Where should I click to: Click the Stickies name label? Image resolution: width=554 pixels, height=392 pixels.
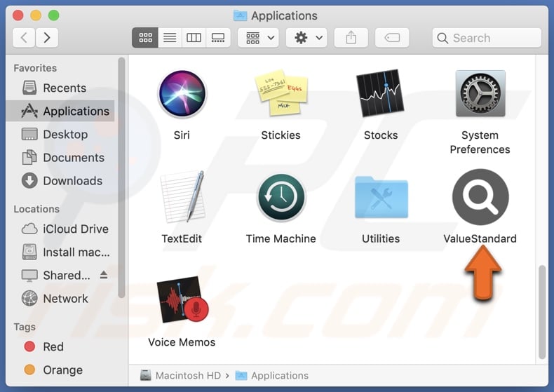(281, 135)
